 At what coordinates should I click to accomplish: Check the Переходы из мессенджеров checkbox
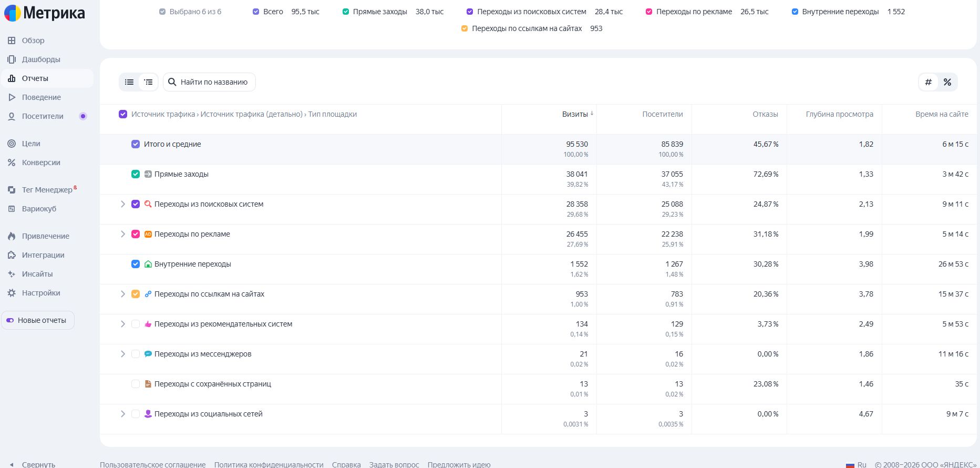pos(136,354)
